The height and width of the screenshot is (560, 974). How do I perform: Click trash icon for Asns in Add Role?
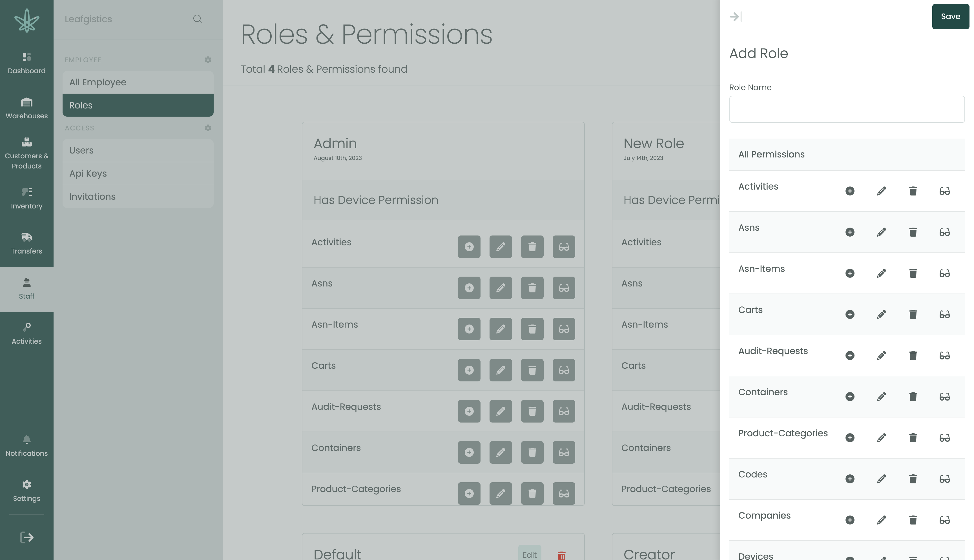click(913, 232)
